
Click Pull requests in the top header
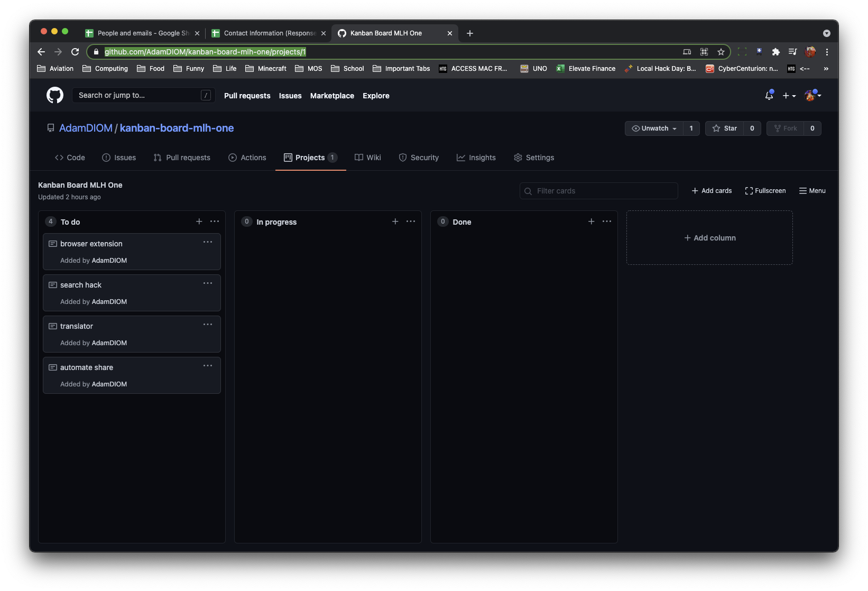coord(247,96)
